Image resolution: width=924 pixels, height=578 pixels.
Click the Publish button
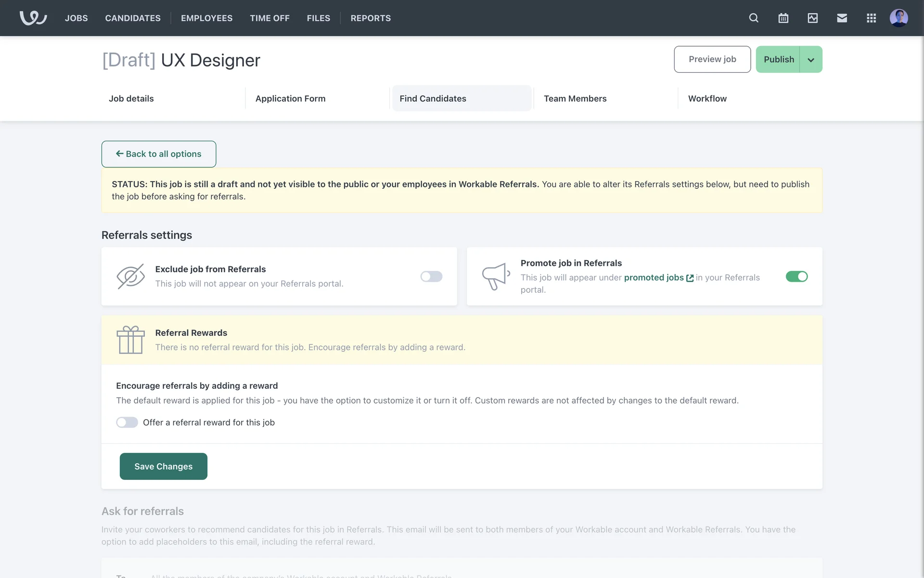(x=778, y=59)
